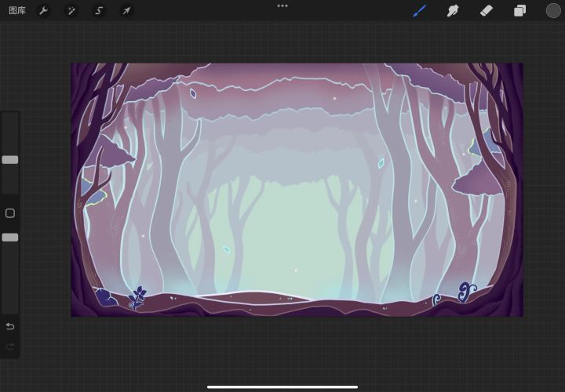Open the Layers panel
Image resolution: width=565 pixels, height=392 pixels.
[519, 11]
